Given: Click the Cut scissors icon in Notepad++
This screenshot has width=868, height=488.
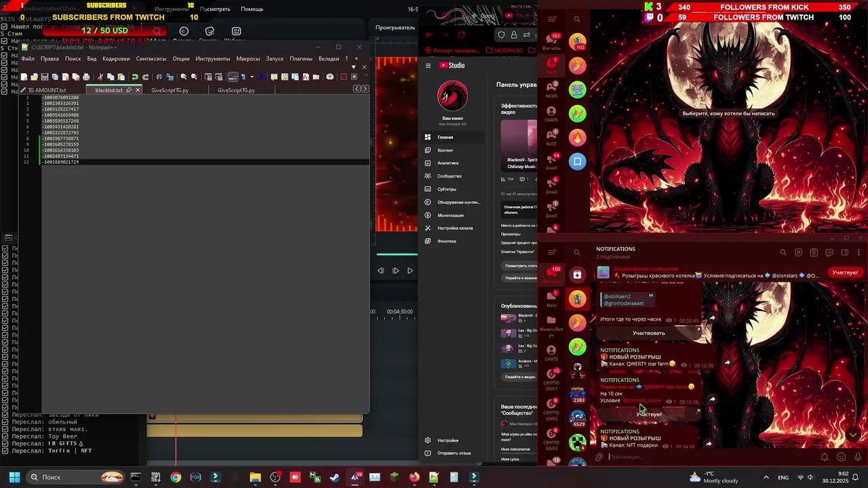Looking at the screenshot, I should click(x=100, y=77).
